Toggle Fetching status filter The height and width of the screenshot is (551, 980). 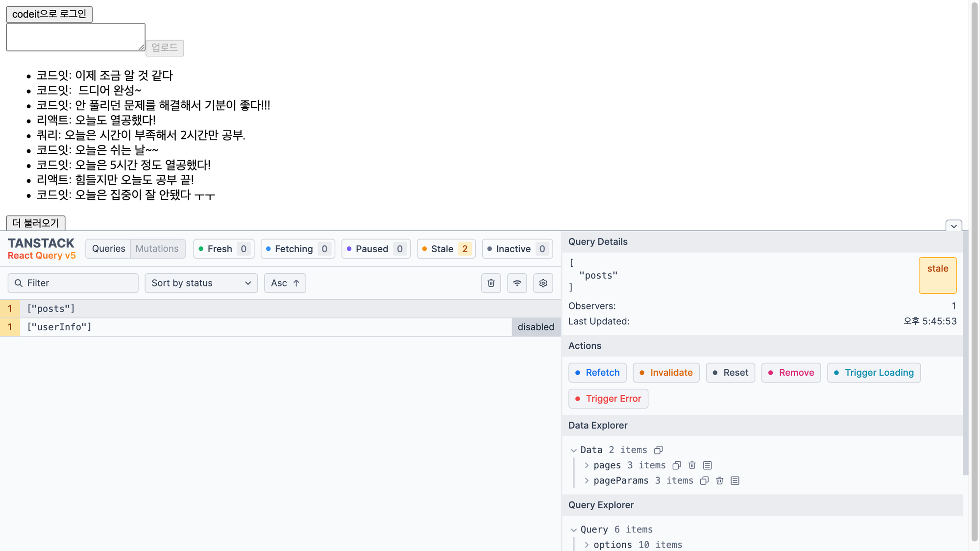tap(298, 249)
